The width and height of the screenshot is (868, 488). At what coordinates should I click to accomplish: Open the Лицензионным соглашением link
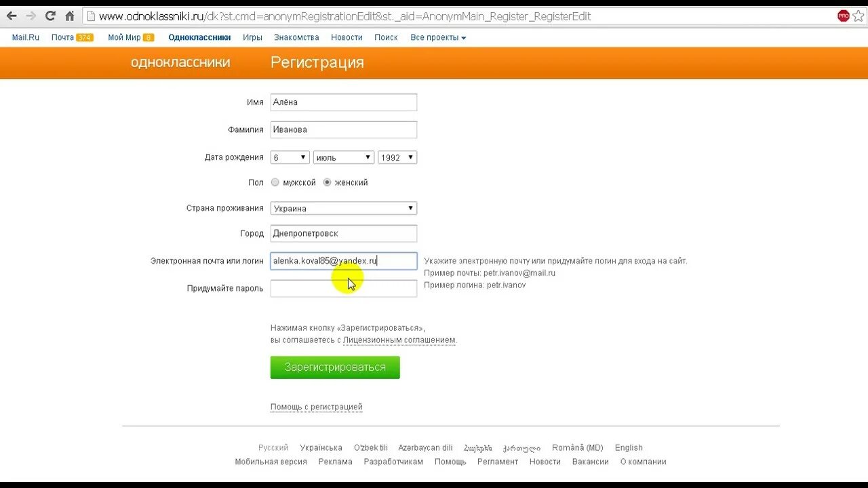point(399,340)
